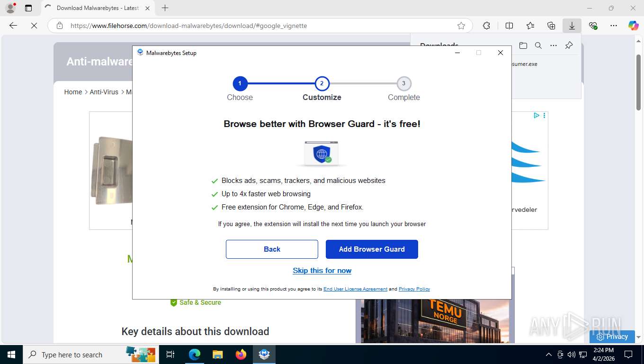Open Copilot sidebar icon

(x=634, y=26)
